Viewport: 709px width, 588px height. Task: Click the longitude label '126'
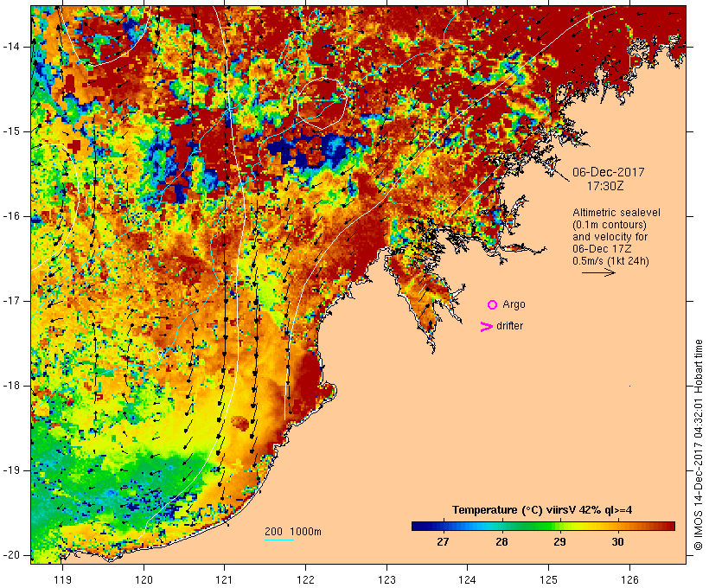coord(629,579)
